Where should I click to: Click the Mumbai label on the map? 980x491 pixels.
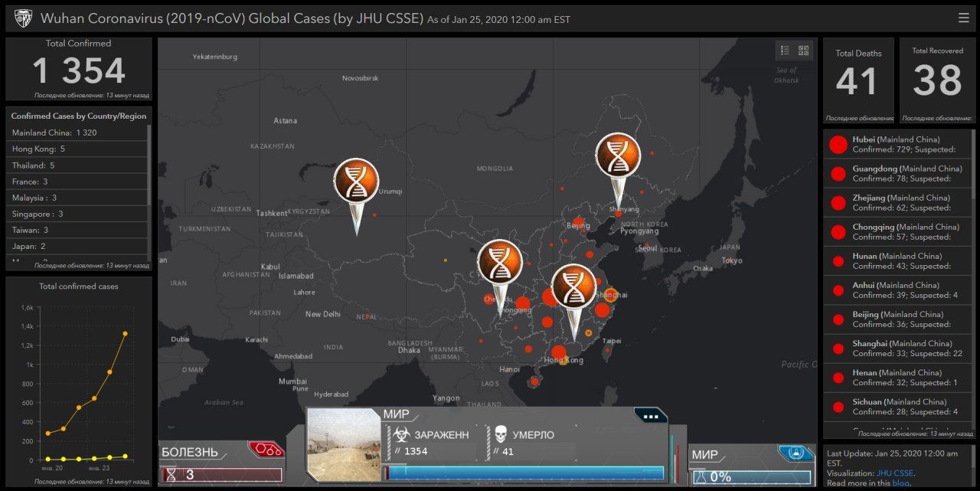(292, 381)
